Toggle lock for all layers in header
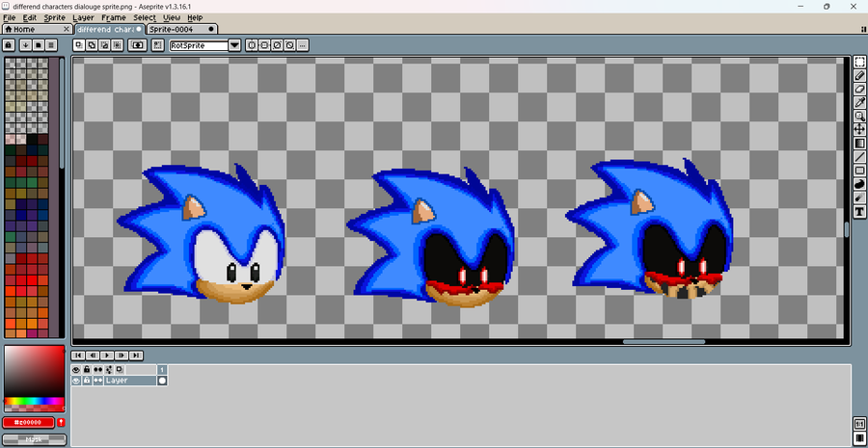 87,369
